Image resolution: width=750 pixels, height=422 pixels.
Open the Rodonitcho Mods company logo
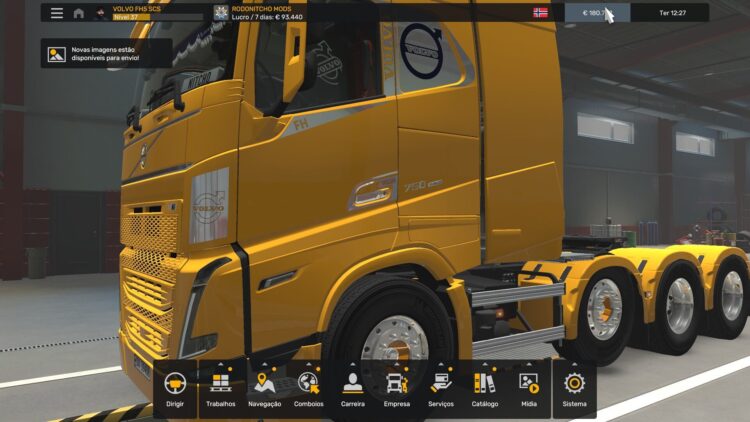coord(221,13)
